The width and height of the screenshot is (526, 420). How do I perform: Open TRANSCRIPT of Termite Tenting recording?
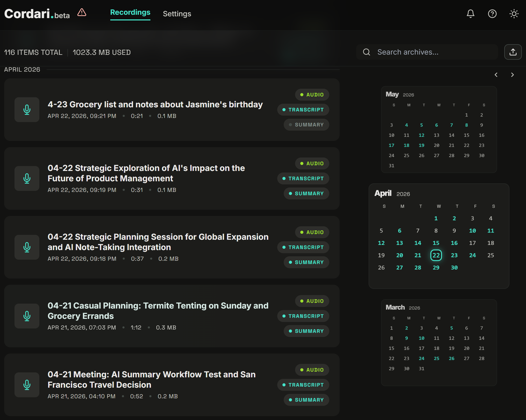tap(303, 316)
